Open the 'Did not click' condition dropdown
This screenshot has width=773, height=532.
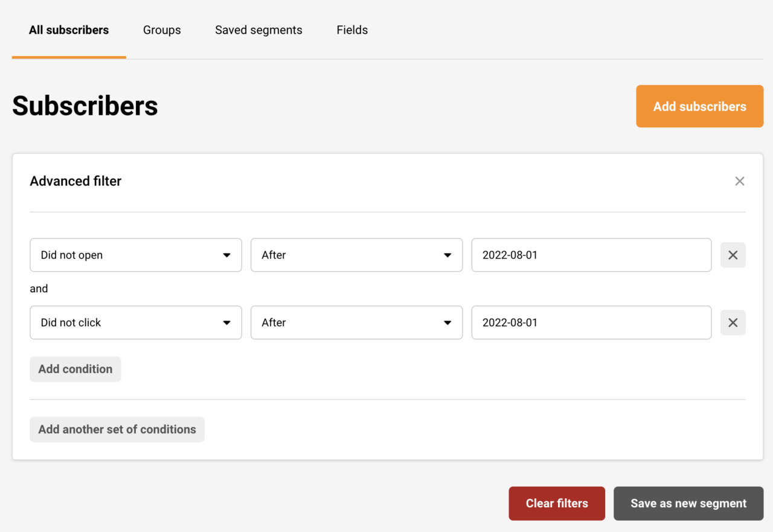(x=135, y=322)
